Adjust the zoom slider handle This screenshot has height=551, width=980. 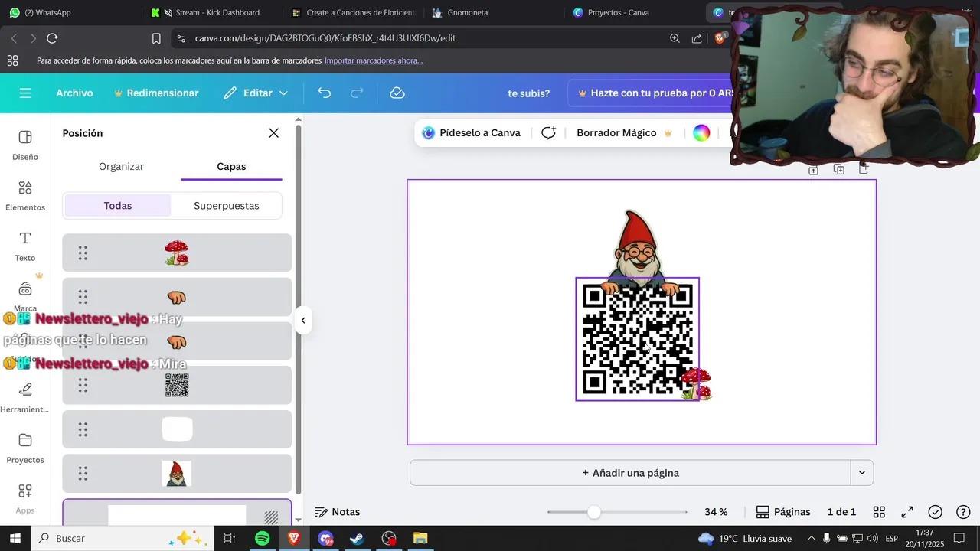point(594,512)
